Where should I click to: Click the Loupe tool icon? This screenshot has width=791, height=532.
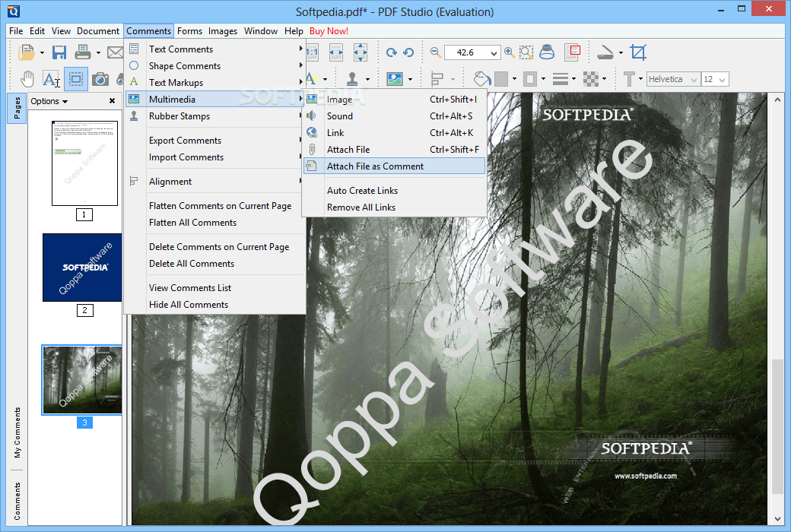[548, 52]
